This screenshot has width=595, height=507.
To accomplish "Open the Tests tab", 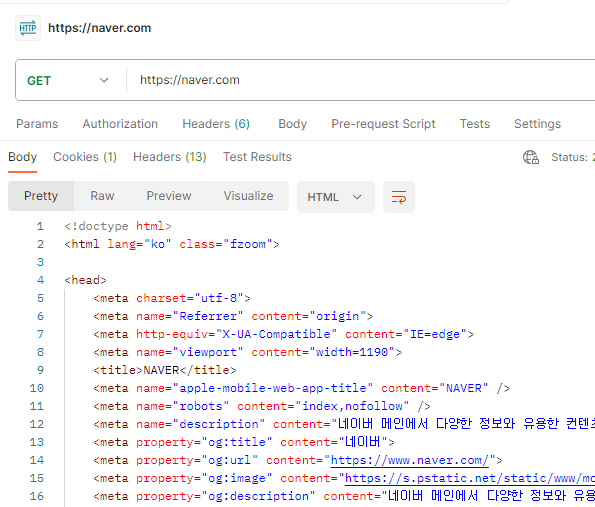I will pyautogui.click(x=475, y=124).
